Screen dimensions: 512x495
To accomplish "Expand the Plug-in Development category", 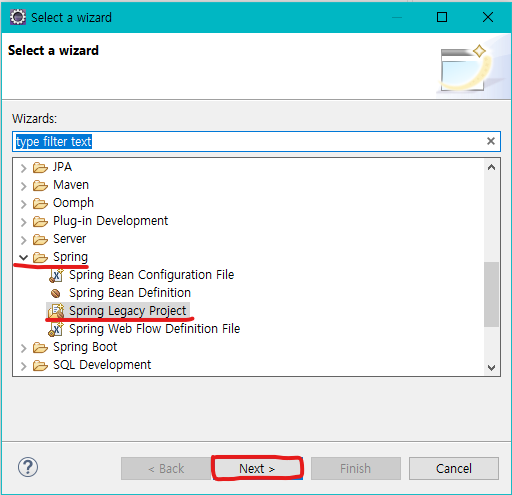I will [23, 222].
